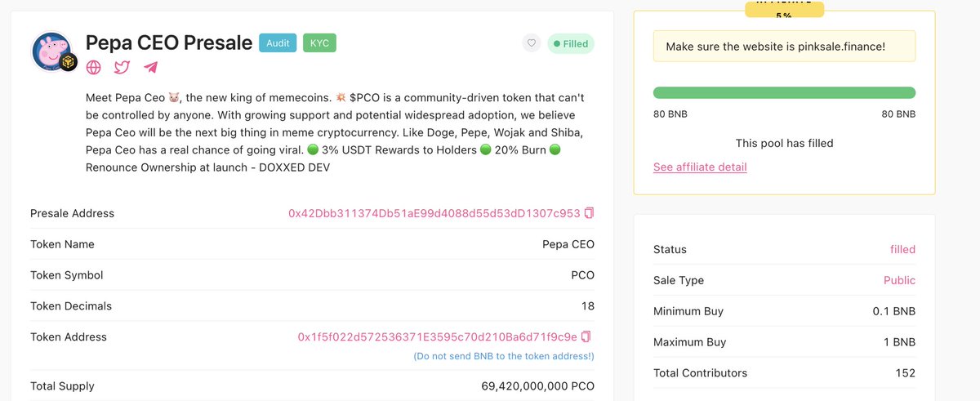Open the Audit badge
Screen dimensions: 980x401
coord(278,43)
